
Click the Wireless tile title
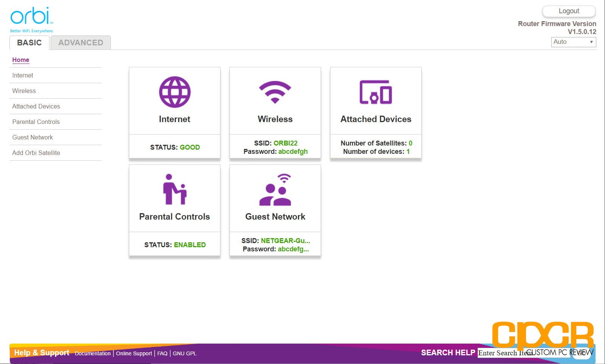point(275,119)
